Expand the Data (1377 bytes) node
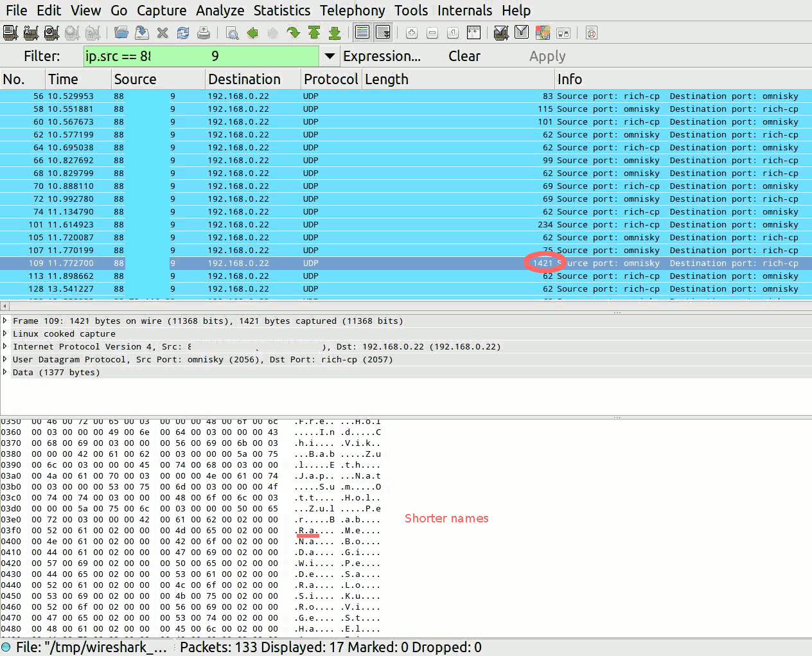Viewport: 812px width, 656px height. [x=5, y=372]
